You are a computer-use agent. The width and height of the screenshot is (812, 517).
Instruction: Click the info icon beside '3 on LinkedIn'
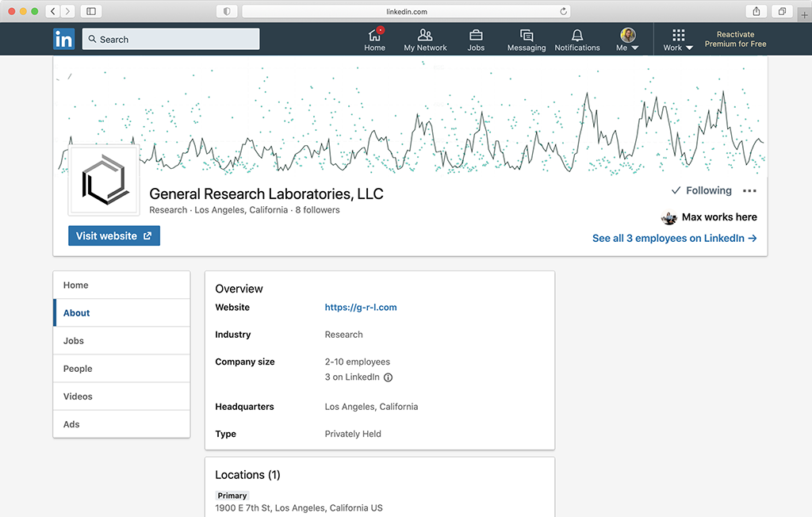pos(389,377)
